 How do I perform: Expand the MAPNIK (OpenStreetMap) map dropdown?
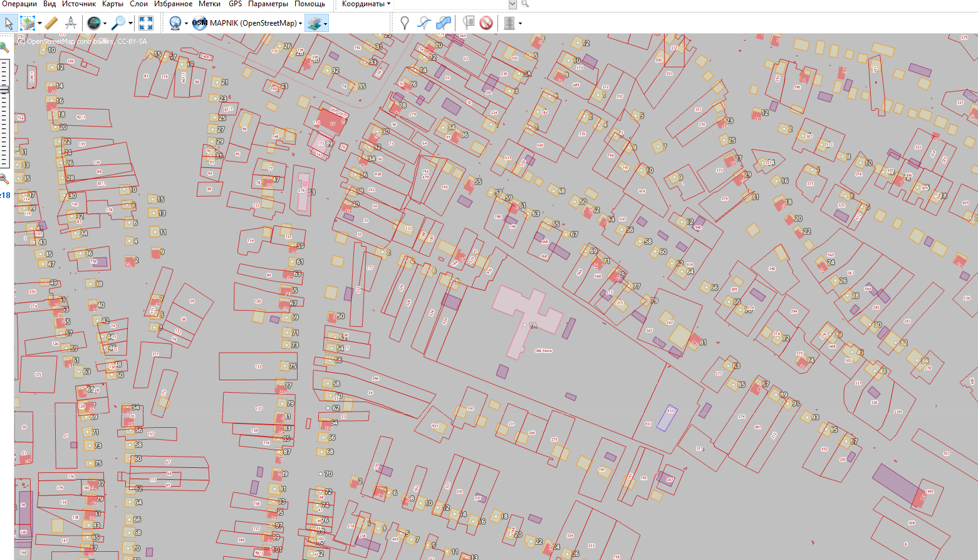301,23
